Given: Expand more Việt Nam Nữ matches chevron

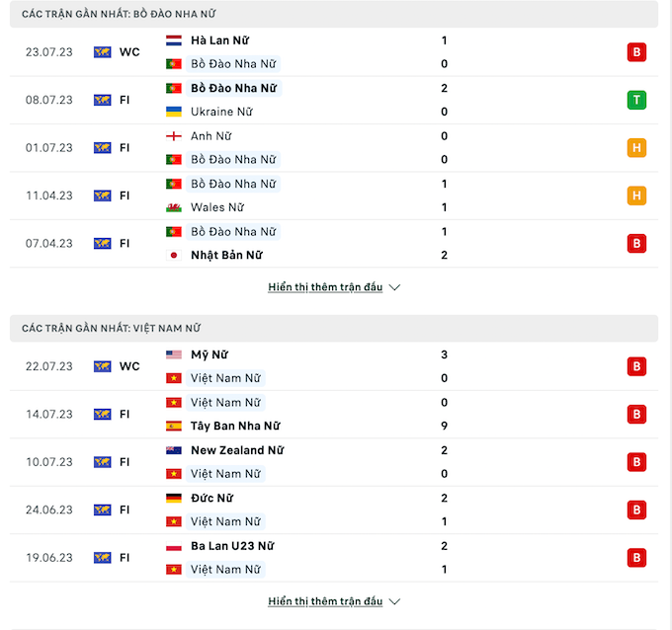Looking at the screenshot, I should click(394, 601).
